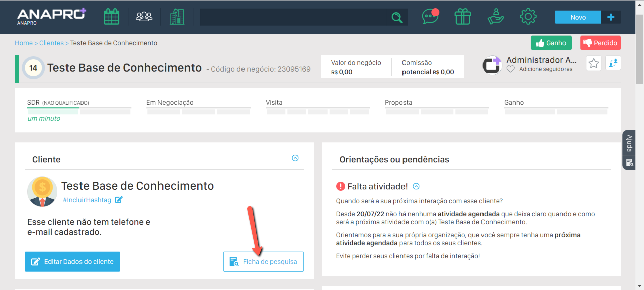Open the gift box icon
This screenshot has height=290, width=644.
[x=462, y=17]
